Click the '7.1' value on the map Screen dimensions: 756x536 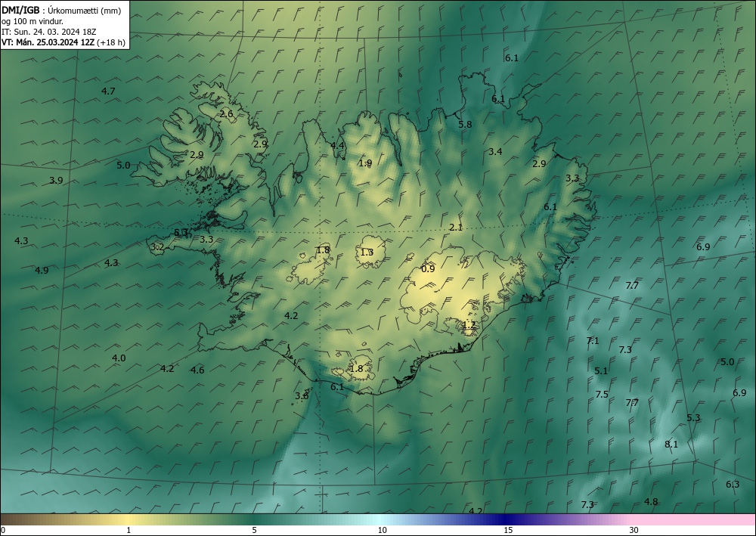(592, 341)
